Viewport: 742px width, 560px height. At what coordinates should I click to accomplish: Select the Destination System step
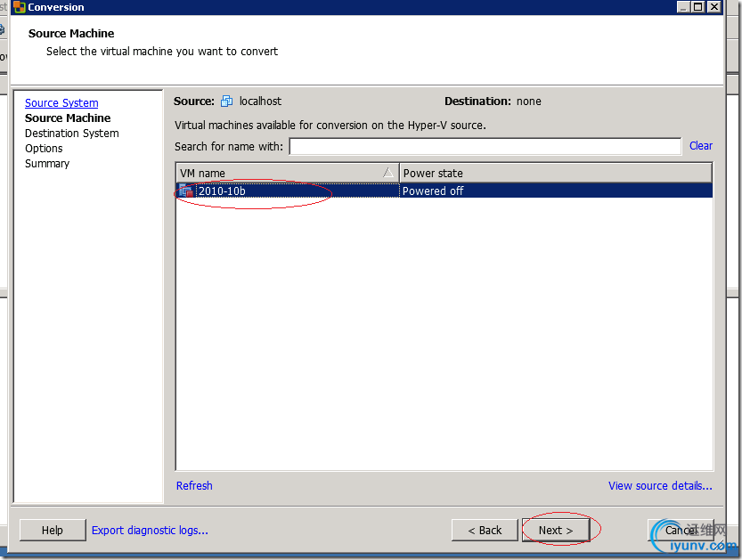tap(72, 133)
